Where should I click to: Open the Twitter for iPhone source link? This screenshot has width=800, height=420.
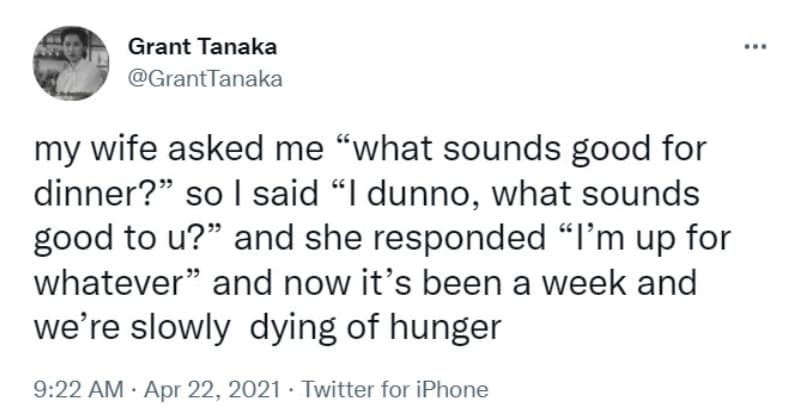pos(380,389)
